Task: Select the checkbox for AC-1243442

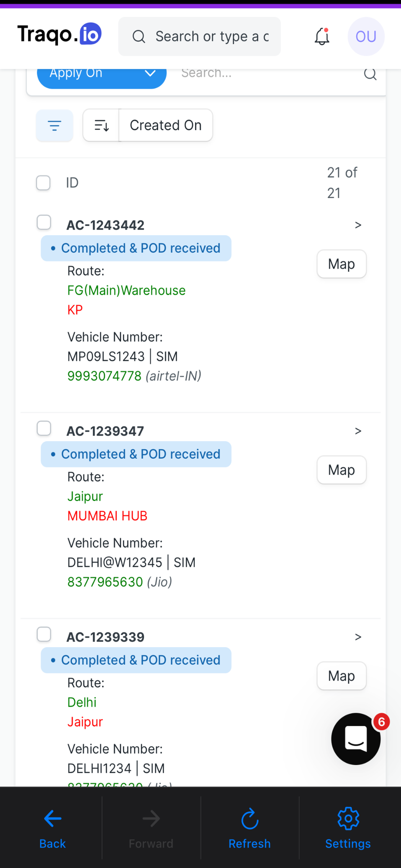Action: click(x=44, y=222)
